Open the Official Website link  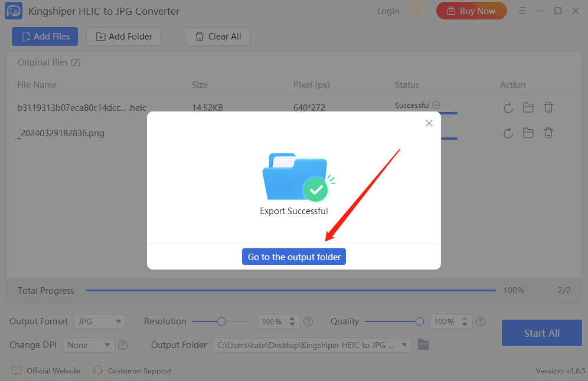[x=53, y=370]
